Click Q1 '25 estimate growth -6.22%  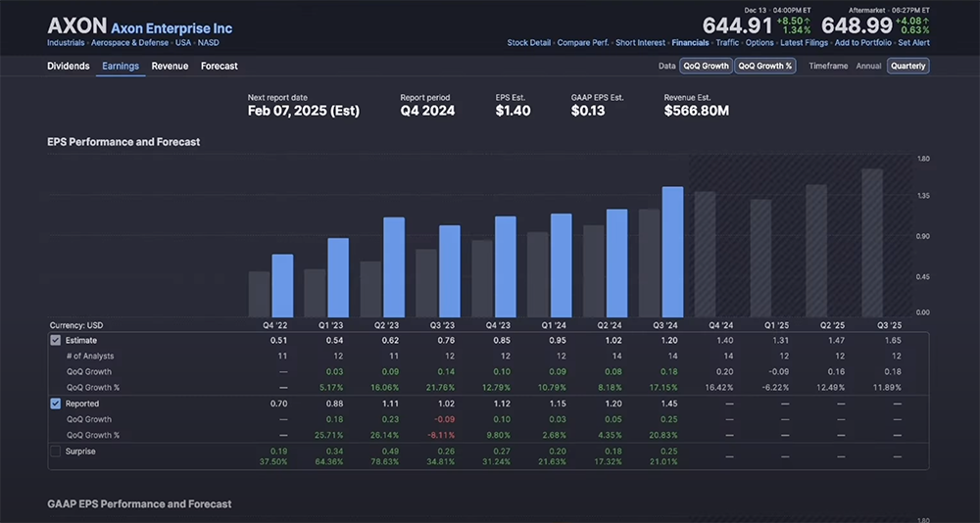pyautogui.click(x=774, y=388)
